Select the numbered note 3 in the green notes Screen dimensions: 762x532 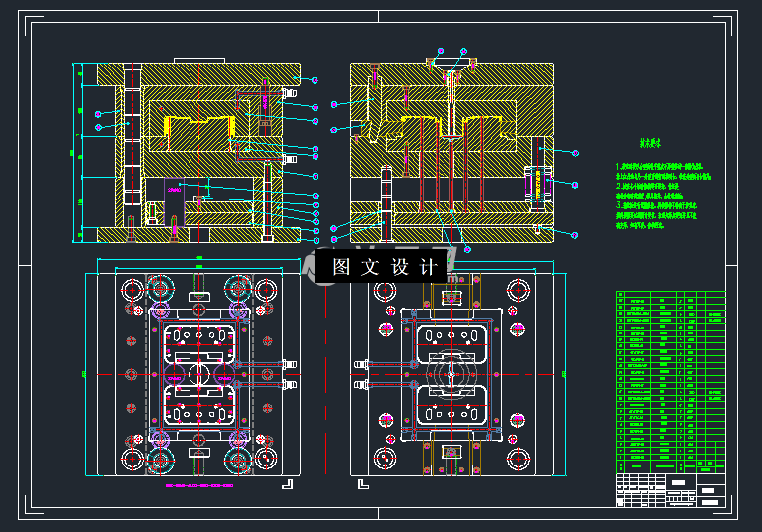tap(656, 215)
